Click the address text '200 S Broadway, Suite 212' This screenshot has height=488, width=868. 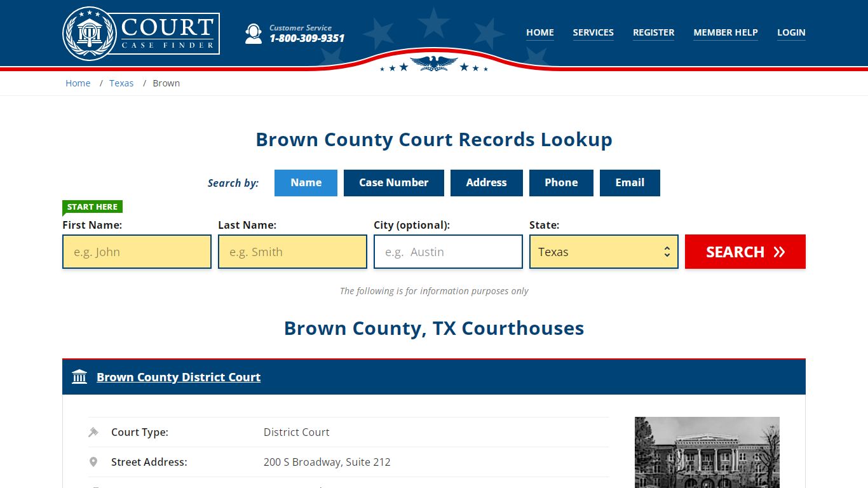point(327,462)
